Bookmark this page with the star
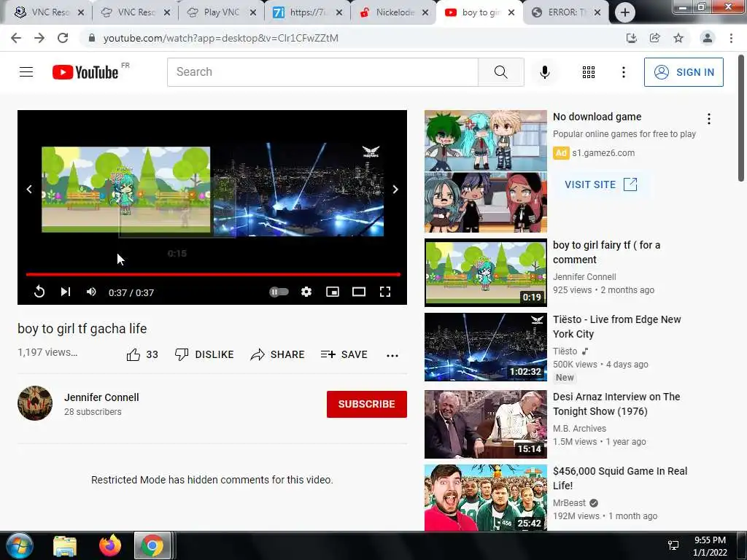Screen dimensions: 747x560 point(678,38)
